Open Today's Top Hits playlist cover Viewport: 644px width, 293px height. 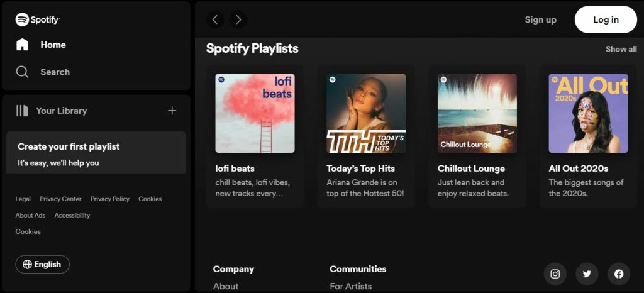tap(366, 113)
